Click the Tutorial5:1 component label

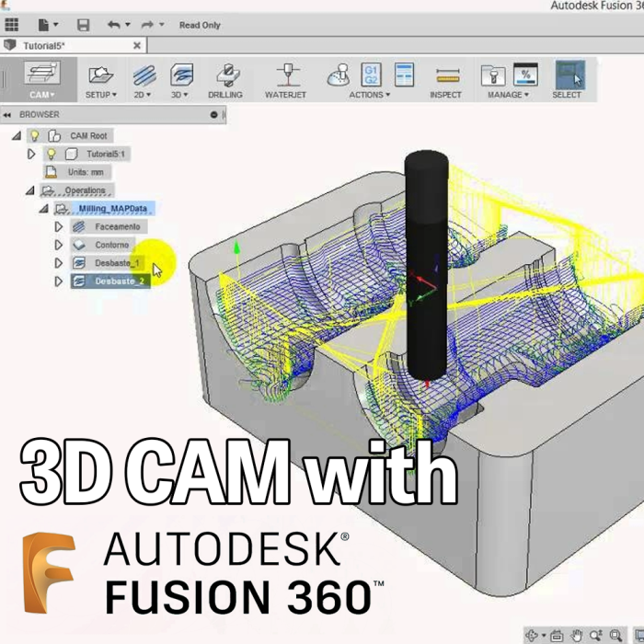(x=106, y=155)
